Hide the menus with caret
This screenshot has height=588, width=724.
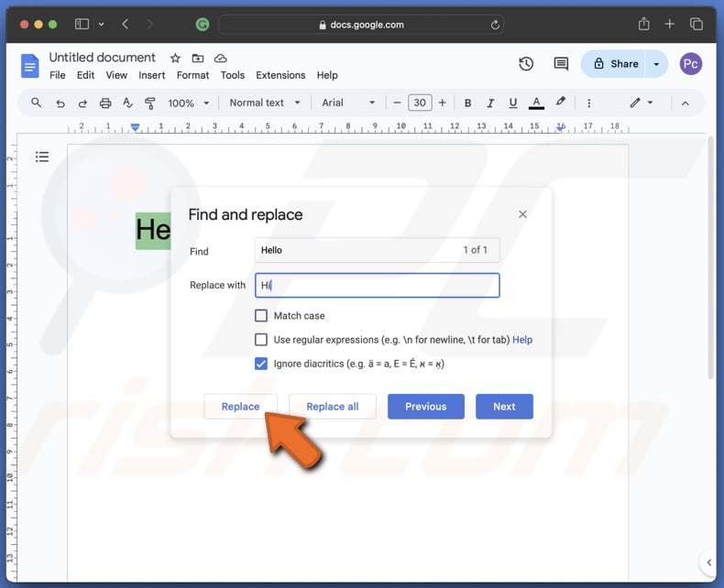tap(686, 103)
